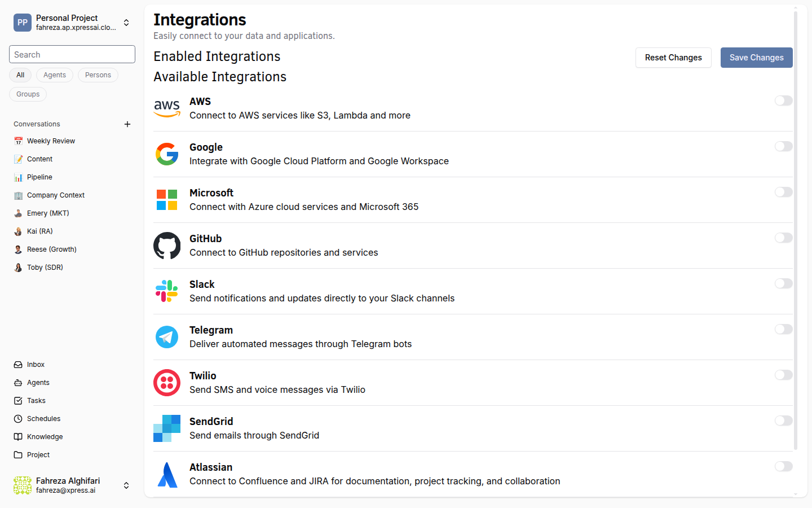Select the Groups filter tab

click(28, 94)
